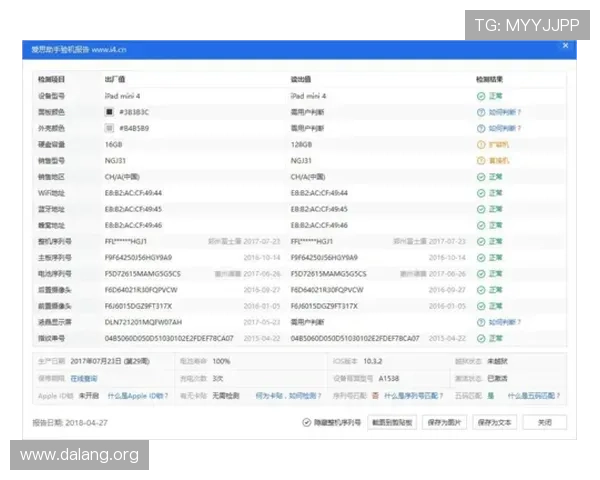Click the 正常 check icon in 后置摄像头 row
600x480 pixels.
(x=481, y=290)
